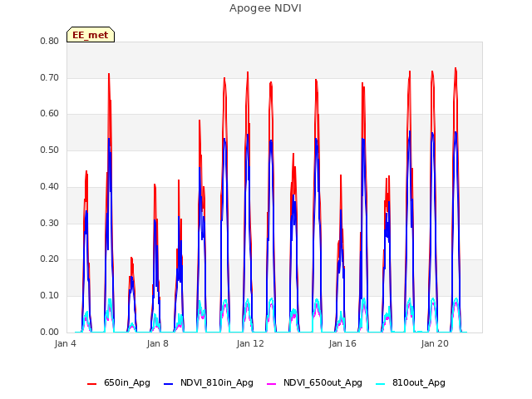Click the Jan 12 x-axis label

coord(250,343)
